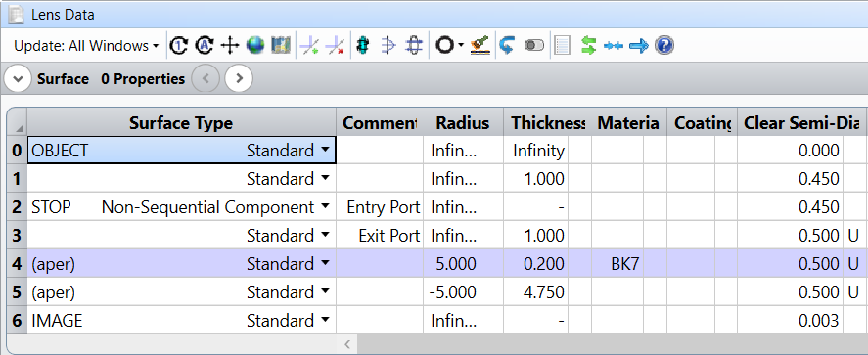Click the aperture circle icon
The image size is (868, 355).
tap(444, 45)
